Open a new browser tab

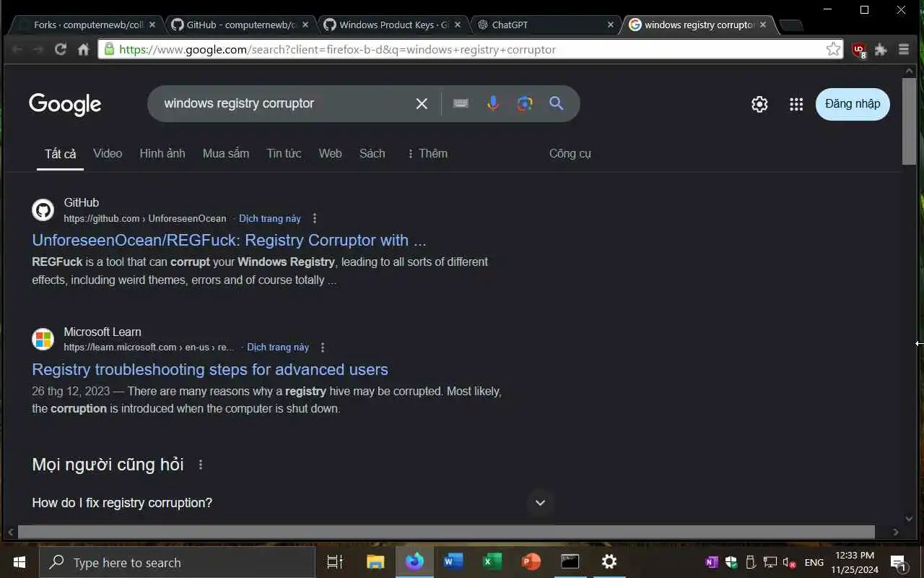click(x=791, y=25)
